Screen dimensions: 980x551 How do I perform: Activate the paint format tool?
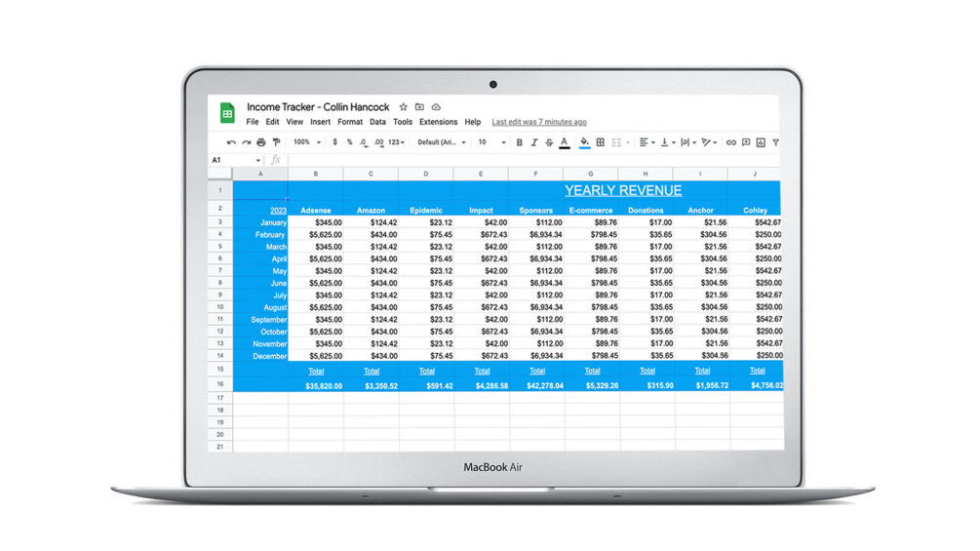(276, 142)
